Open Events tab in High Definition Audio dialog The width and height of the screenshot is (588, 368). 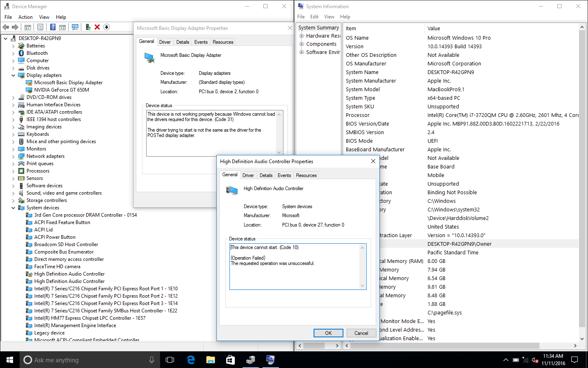284,175
